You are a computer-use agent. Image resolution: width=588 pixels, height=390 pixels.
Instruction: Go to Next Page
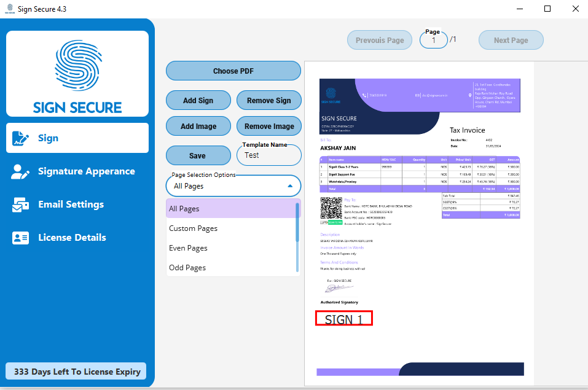coord(511,40)
